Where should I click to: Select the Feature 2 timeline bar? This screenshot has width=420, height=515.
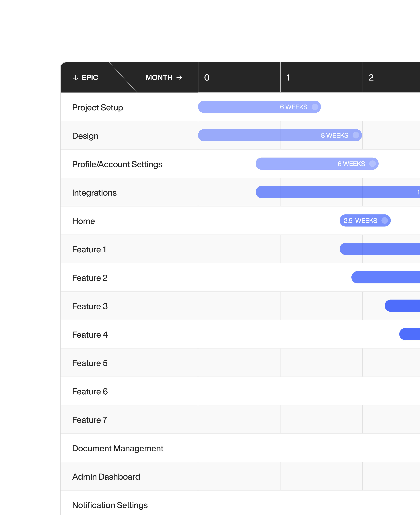(x=386, y=277)
